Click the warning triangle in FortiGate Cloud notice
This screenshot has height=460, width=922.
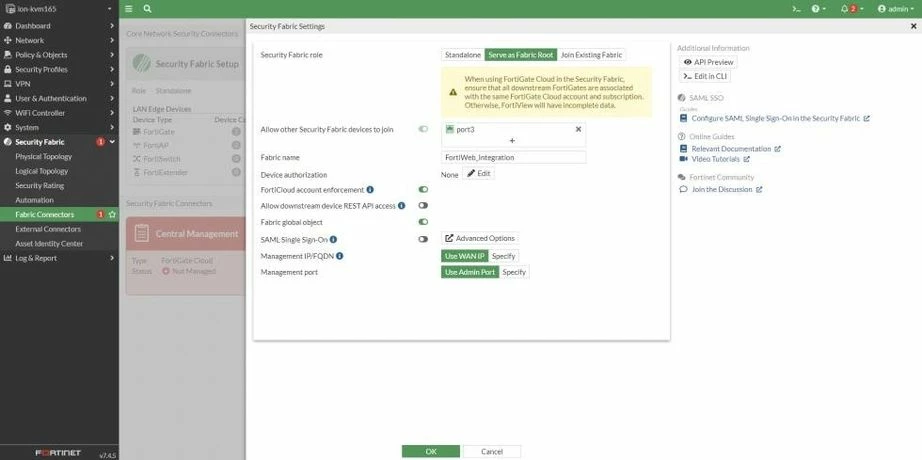coord(453,92)
